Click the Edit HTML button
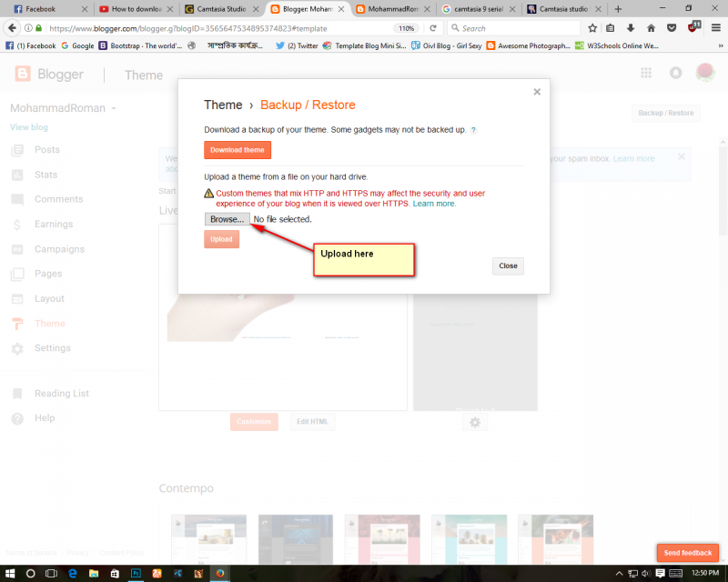 [312, 422]
